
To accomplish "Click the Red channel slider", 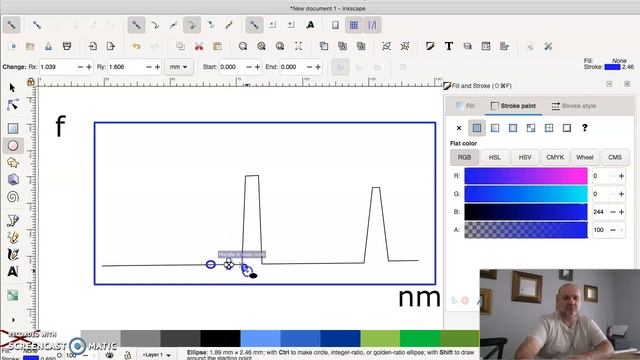I will tap(526, 176).
